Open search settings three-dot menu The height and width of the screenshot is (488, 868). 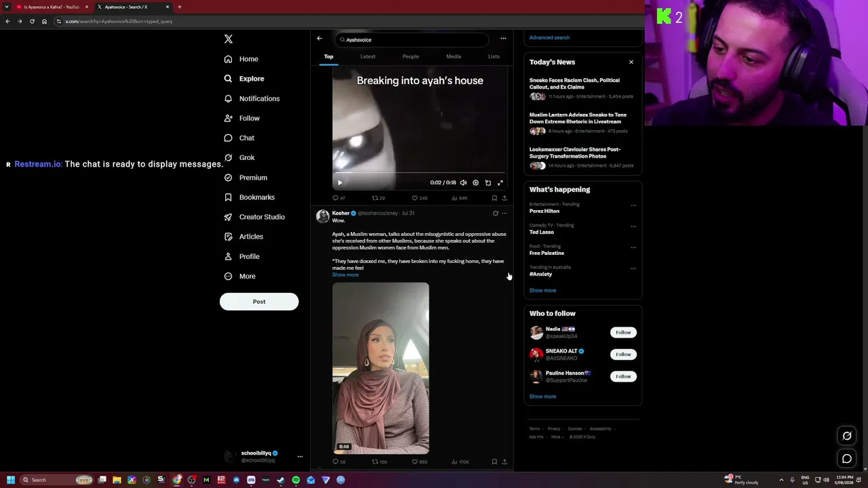point(503,39)
